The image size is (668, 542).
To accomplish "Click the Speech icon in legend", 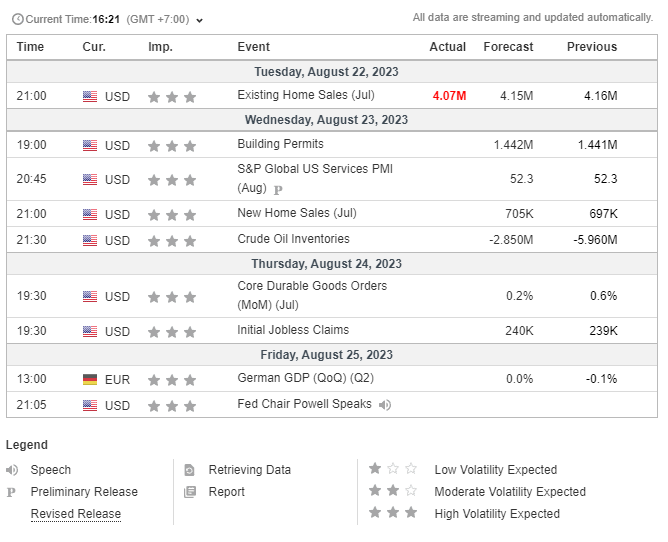I will [12, 470].
